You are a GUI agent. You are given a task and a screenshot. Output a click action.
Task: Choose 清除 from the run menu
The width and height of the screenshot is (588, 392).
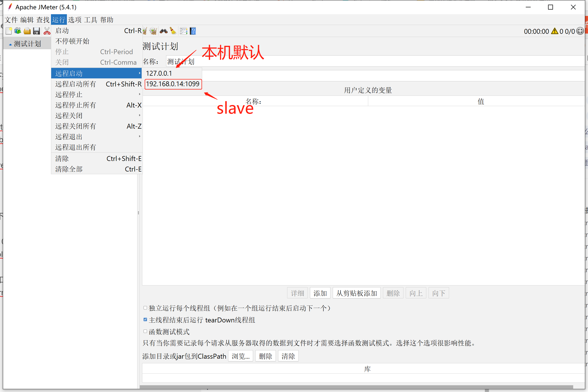(97, 159)
